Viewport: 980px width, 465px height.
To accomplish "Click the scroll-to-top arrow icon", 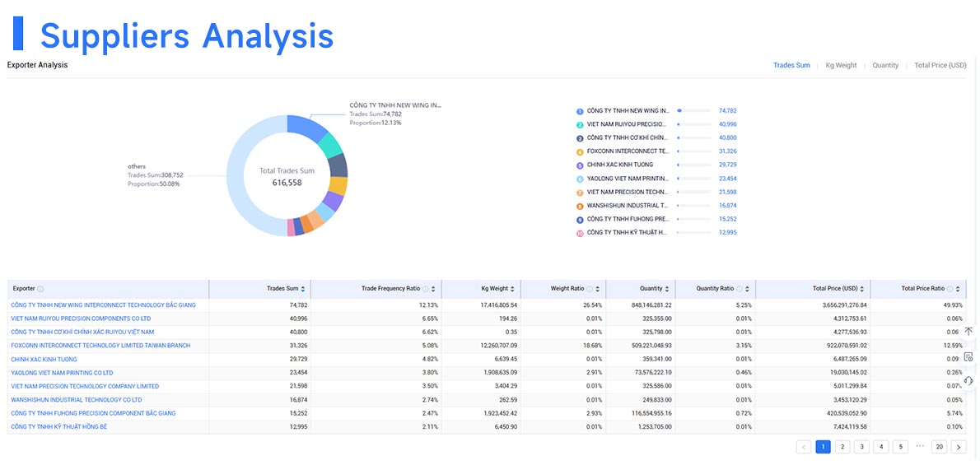I will [x=968, y=331].
